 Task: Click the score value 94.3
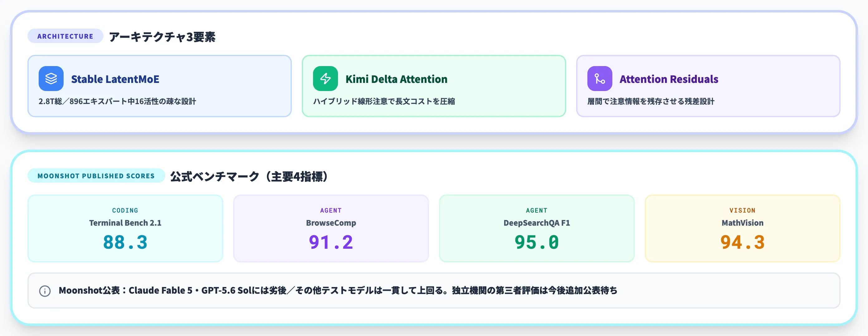tap(742, 242)
